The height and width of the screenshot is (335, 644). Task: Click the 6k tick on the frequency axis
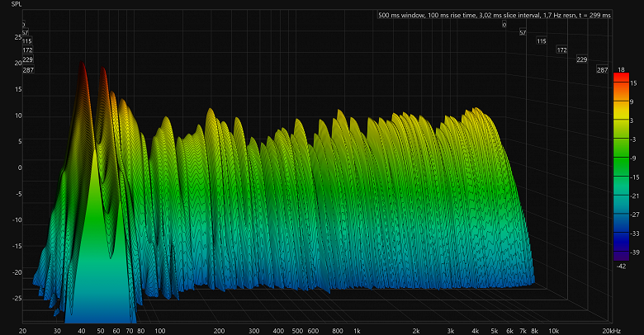pos(509,331)
